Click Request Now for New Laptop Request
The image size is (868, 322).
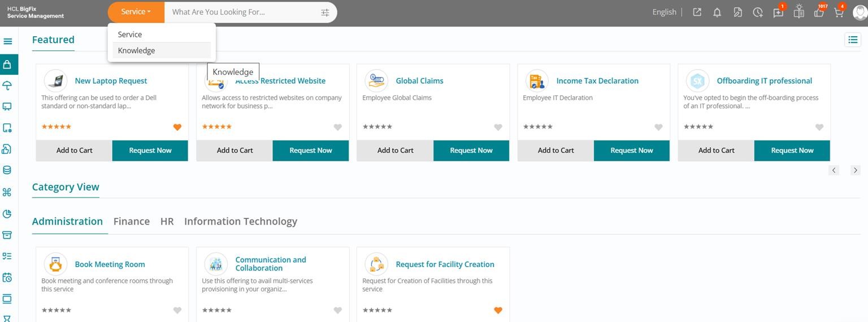click(x=150, y=151)
